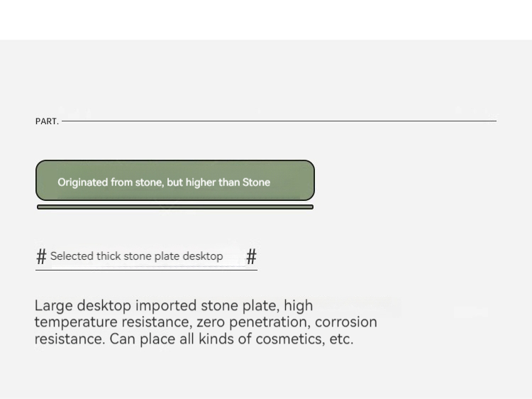Click "etc." at the paragraph's end
The width and height of the screenshot is (532, 399).
click(340, 339)
